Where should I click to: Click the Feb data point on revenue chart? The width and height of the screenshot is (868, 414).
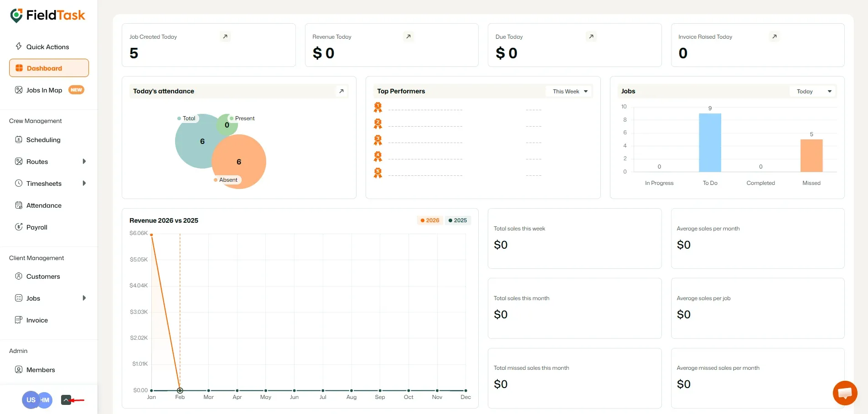point(180,390)
